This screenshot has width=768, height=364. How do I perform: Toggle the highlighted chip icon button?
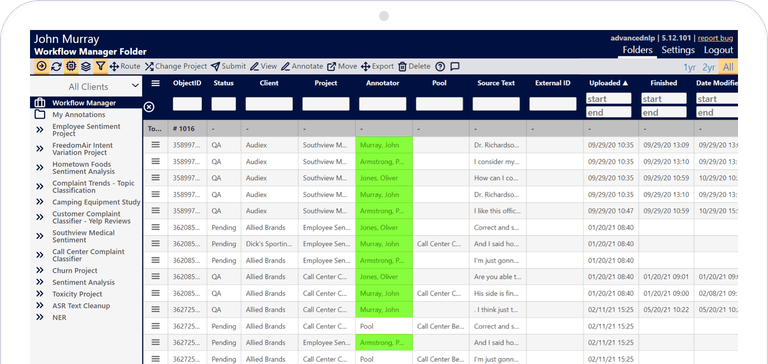(x=71, y=67)
